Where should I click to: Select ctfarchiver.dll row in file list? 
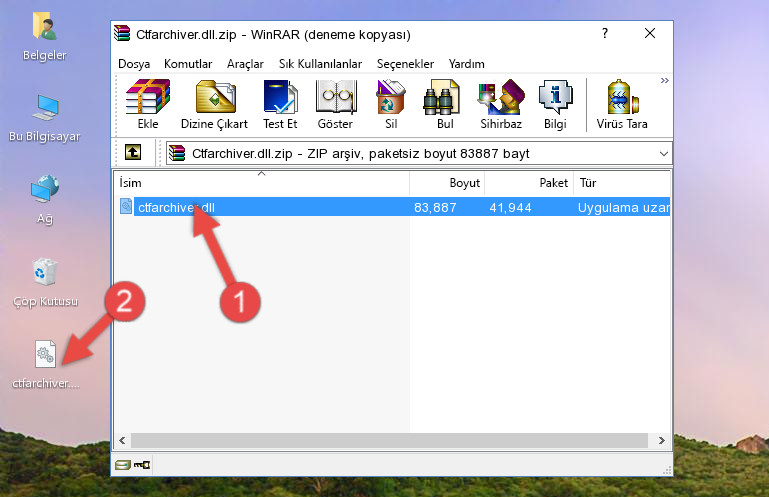(x=394, y=207)
